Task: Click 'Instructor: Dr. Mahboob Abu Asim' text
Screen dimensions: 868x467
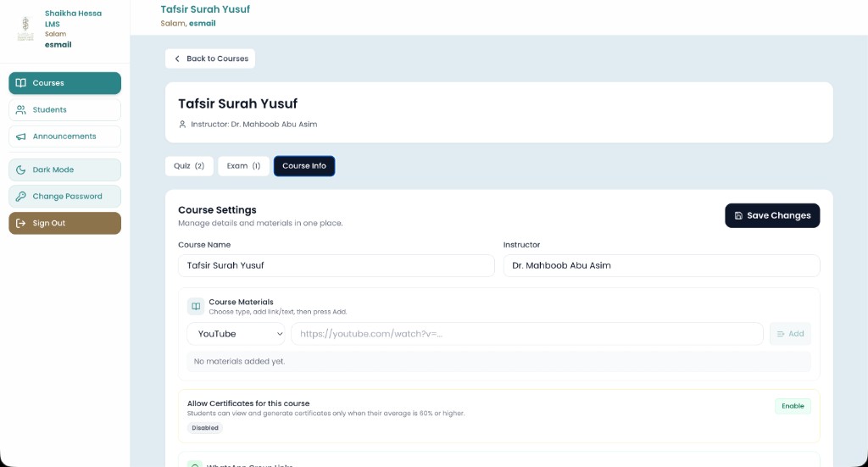Action: tap(254, 125)
